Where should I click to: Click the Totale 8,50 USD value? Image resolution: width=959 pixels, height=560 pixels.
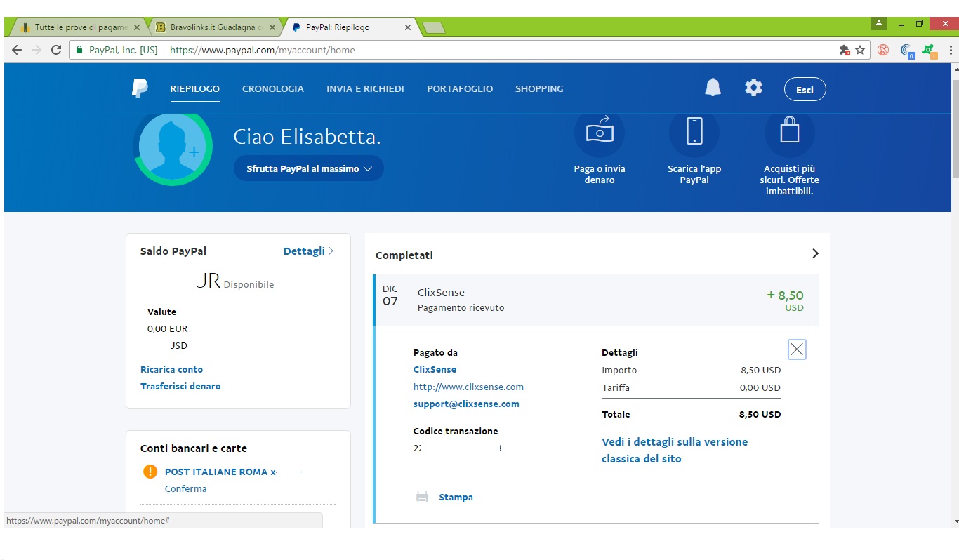point(760,414)
